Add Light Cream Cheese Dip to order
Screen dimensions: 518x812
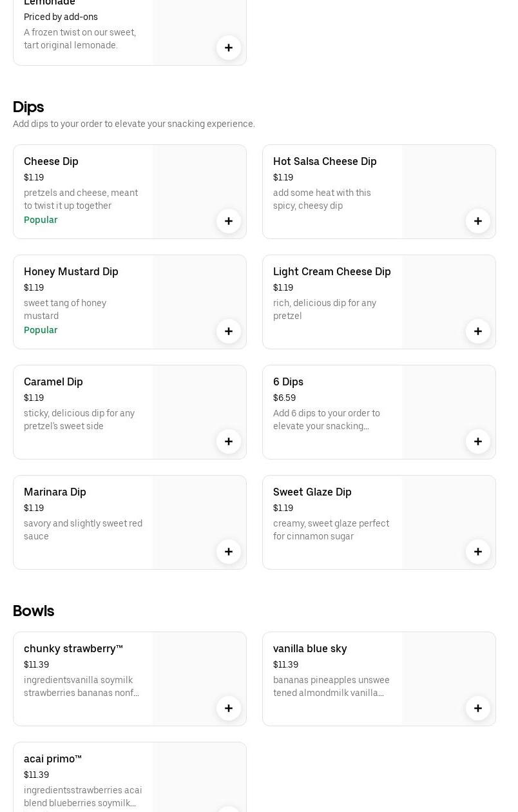point(478,331)
